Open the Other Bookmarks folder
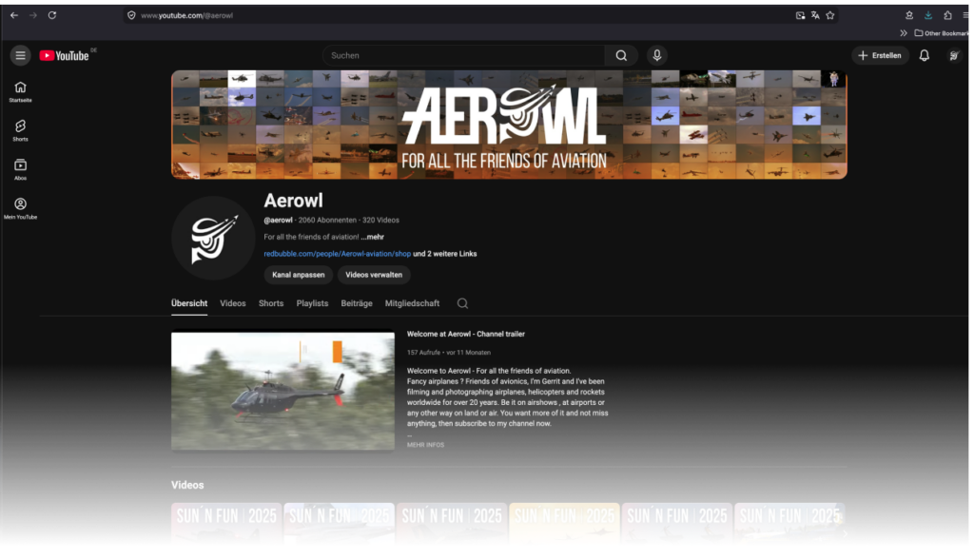This screenshot has height=560, width=974. pyautogui.click(x=941, y=33)
